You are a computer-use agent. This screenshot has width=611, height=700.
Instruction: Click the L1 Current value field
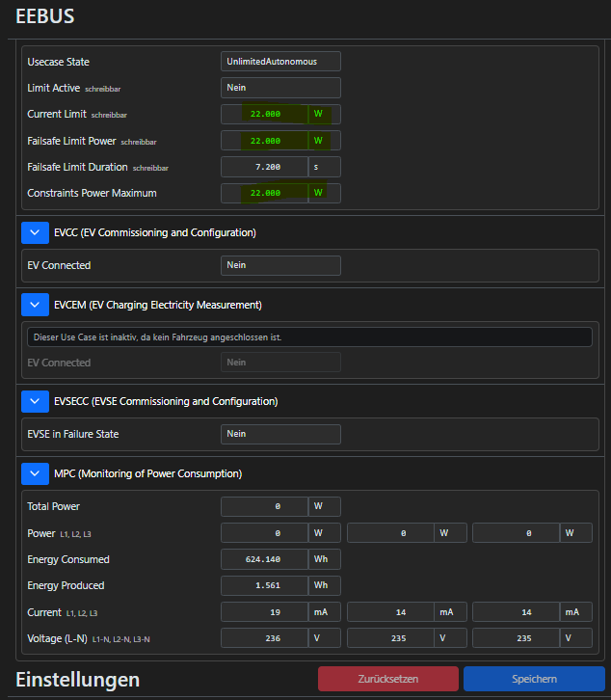264,612
